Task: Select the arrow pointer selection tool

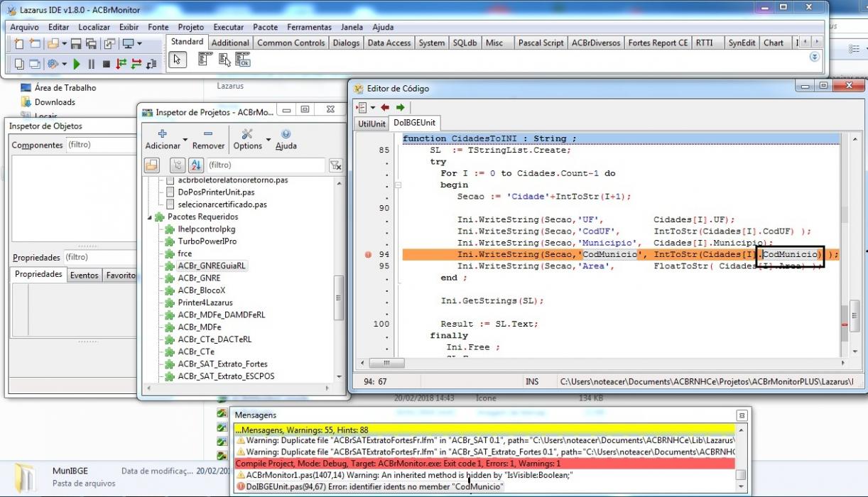Action: click(176, 61)
